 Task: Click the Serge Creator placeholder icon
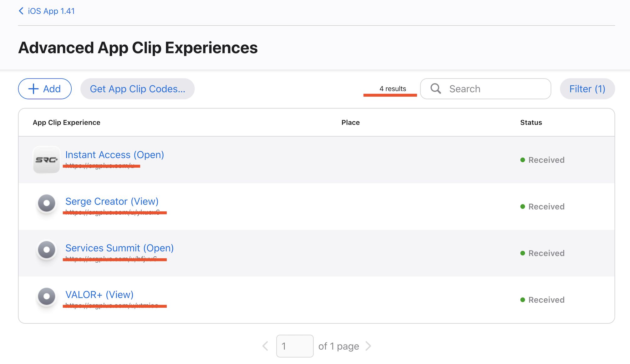tap(47, 203)
